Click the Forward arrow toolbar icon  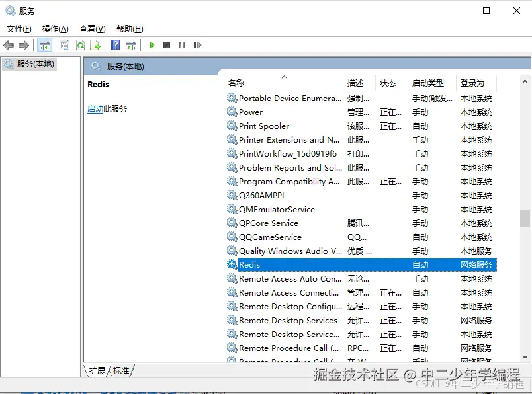(x=23, y=45)
